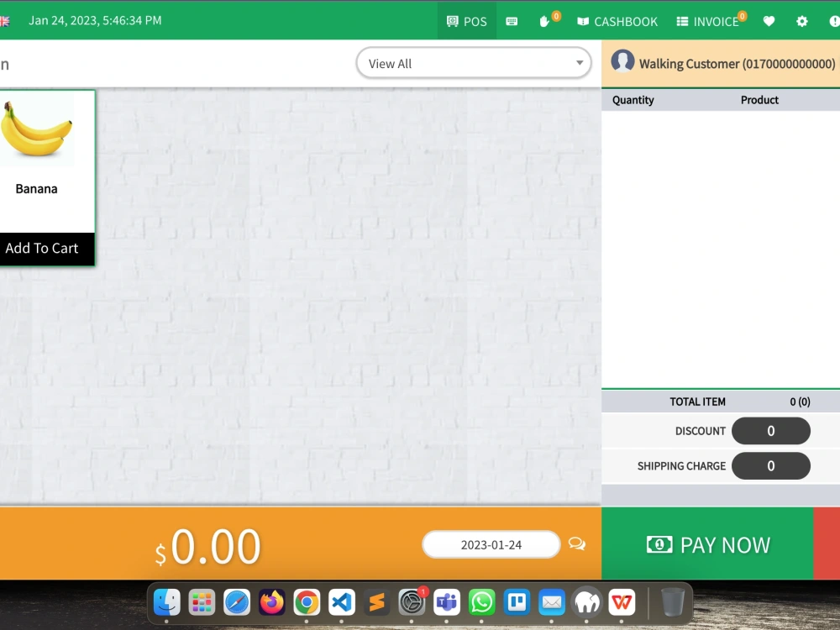Open Finder from the dock
The height and width of the screenshot is (630, 840).
coord(166,602)
